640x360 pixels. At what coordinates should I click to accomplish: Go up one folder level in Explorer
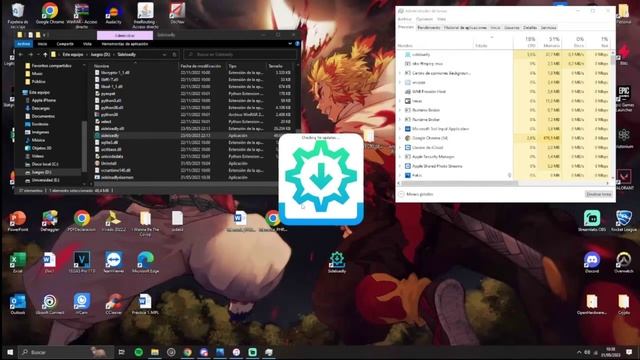[x=45, y=54]
